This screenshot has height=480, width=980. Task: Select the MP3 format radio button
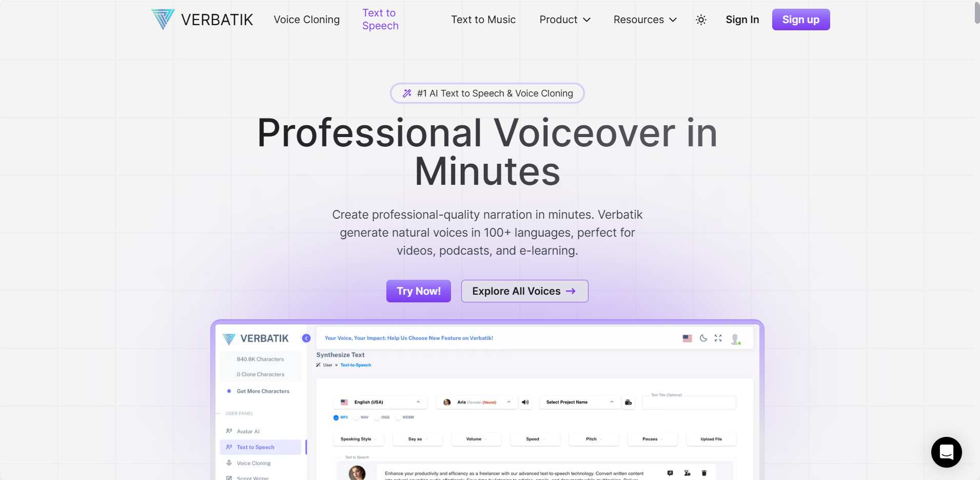tap(336, 417)
